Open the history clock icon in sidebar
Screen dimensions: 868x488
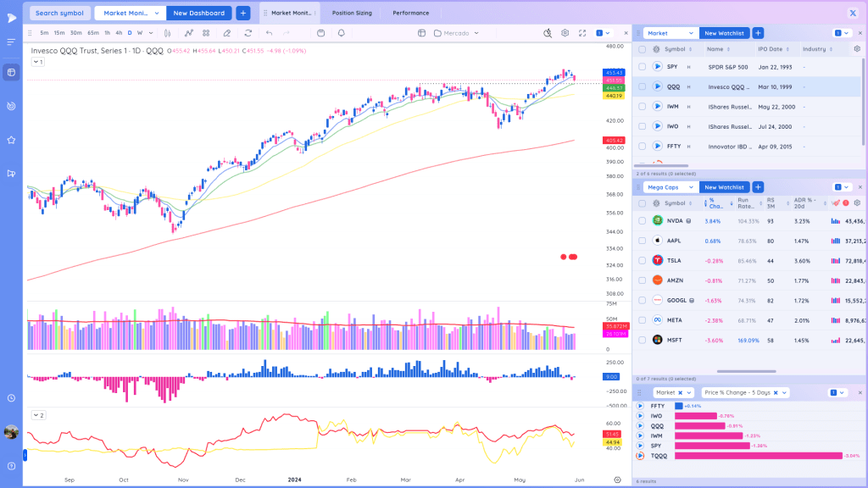coord(11,398)
